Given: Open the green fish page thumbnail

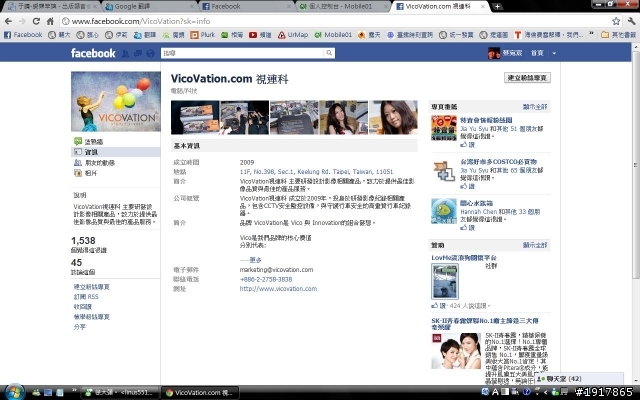Looking at the screenshot, I should coord(444,211).
